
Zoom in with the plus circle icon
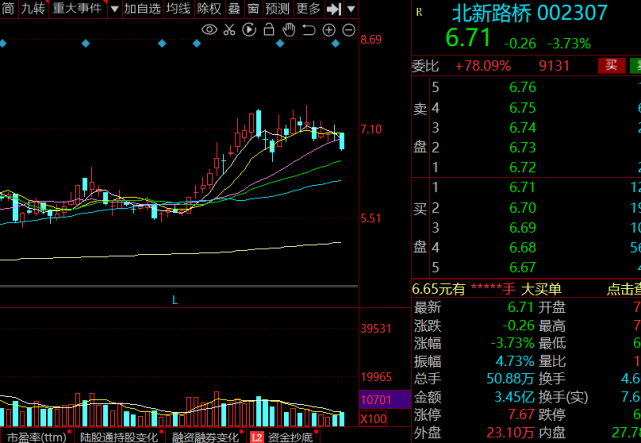click(x=329, y=30)
